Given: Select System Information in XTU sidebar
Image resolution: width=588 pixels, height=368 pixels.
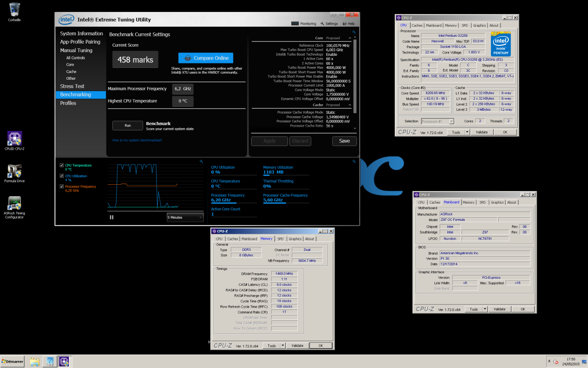Looking at the screenshot, I should coord(81,33).
